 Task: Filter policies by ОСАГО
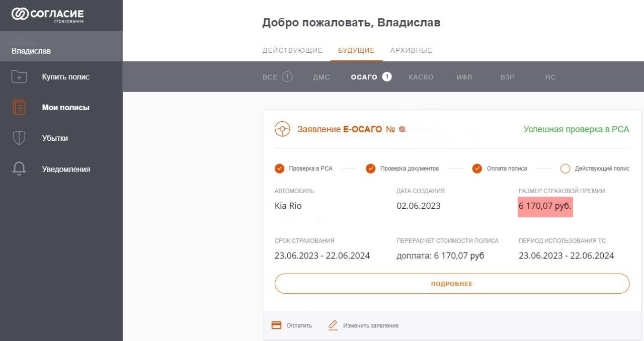(364, 77)
